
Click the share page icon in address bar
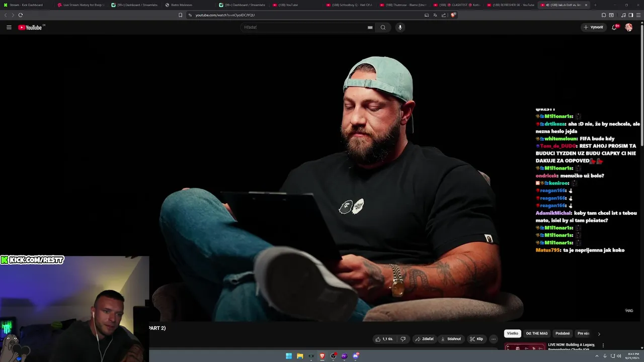(444, 15)
